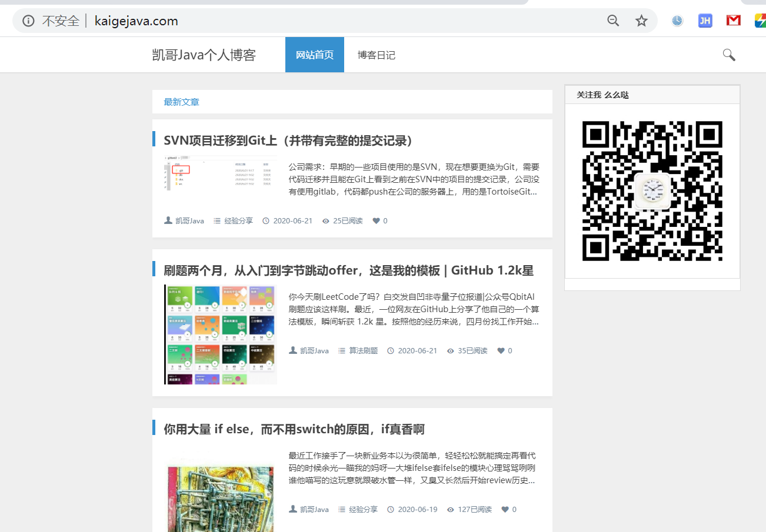Click the 经验分享 category on the SVN article
This screenshot has height=532, width=766.
[239, 221]
